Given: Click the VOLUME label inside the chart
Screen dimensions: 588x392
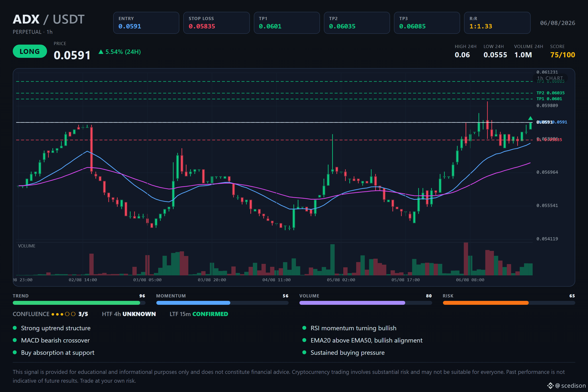Looking at the screenshot, I should (27, 246).
